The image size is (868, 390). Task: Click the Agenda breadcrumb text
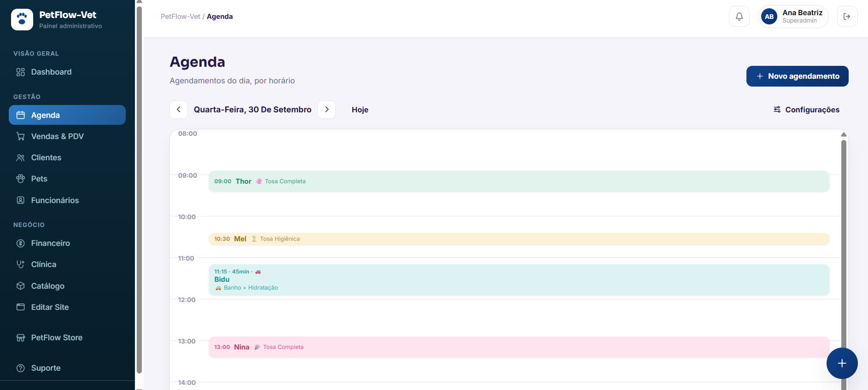[x=220, y=17]
